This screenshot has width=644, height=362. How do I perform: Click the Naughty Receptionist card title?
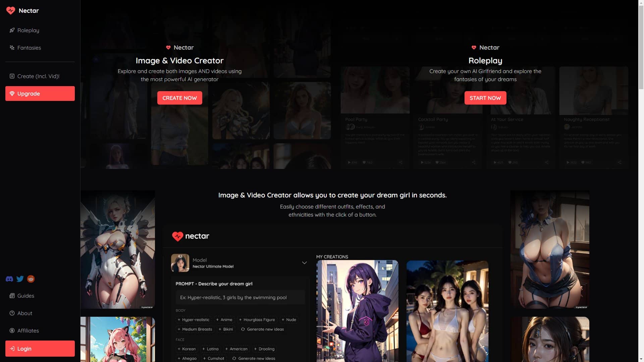(x=587, y=119)
